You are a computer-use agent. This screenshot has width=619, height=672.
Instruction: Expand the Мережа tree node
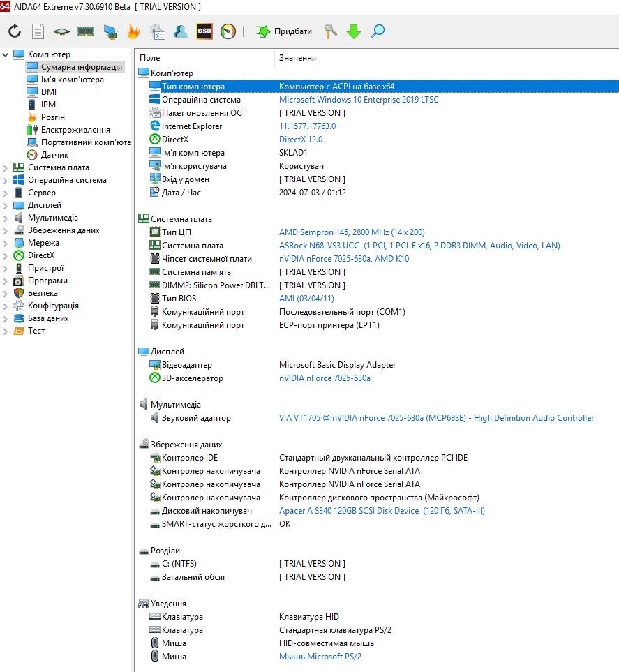tap(5, 243)
